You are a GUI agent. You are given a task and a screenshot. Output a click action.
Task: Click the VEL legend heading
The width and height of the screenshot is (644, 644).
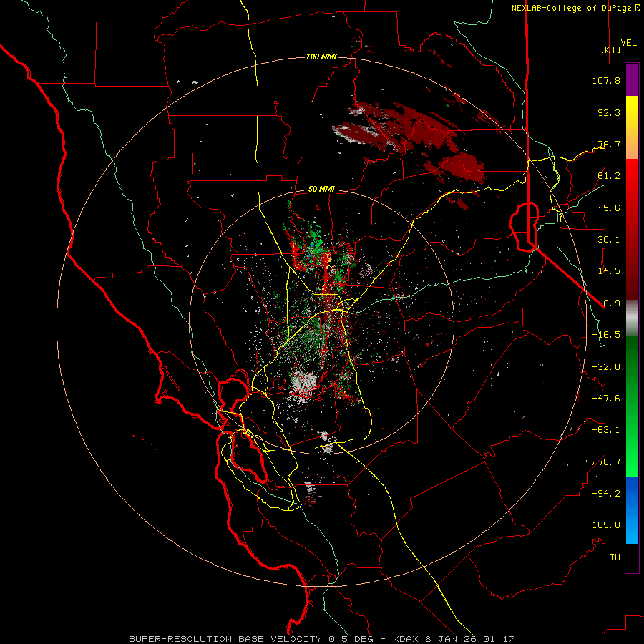coord(628,43)
